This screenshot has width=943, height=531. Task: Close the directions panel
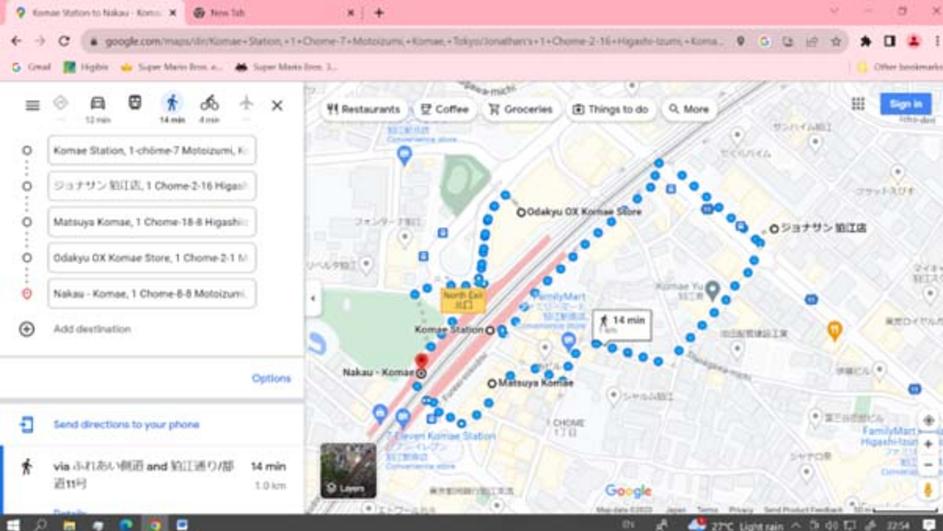[x=277, y=105]
